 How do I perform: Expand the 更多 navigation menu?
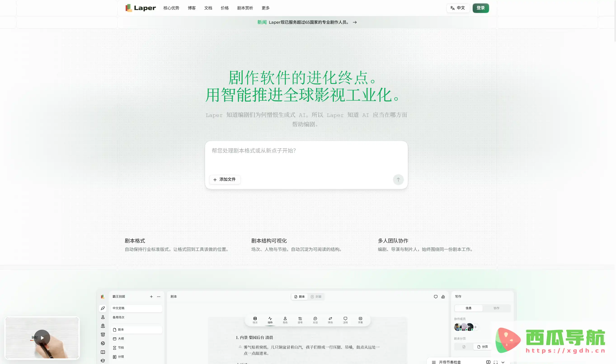266,8
